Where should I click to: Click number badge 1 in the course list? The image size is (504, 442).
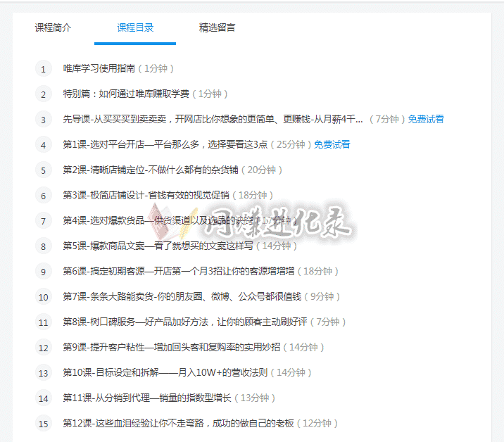point(44,69)
